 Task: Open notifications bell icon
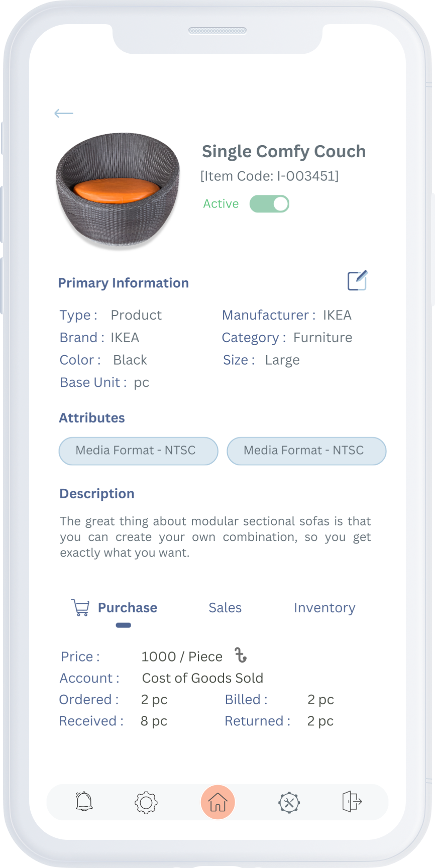pyautogui.click(x=84, y=802)
